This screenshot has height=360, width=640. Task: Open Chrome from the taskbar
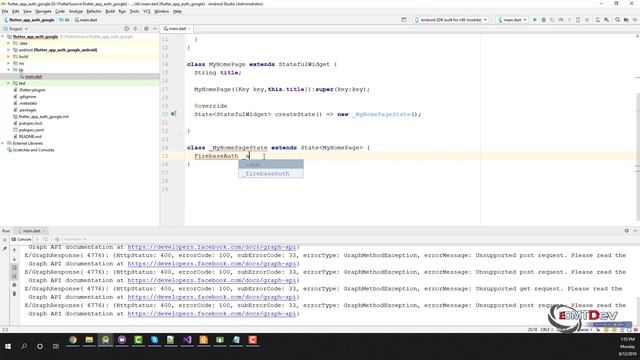tap(73, 340)
